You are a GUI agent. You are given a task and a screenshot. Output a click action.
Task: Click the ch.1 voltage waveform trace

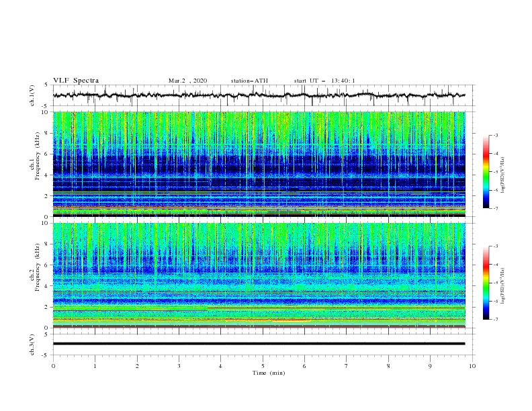point(259,95)
